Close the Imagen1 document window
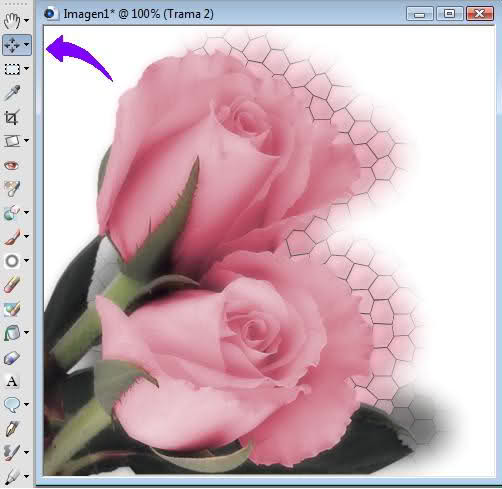The width and height of the screenshot is (502, 489). click(480, 14)
